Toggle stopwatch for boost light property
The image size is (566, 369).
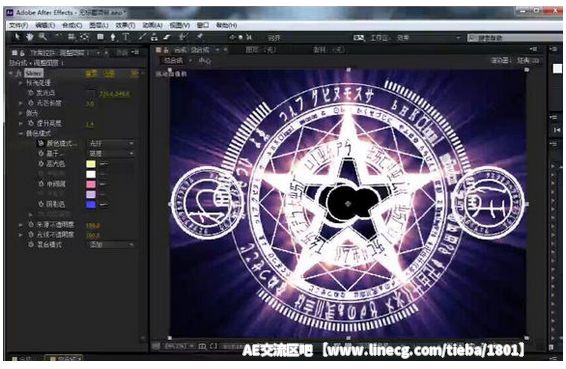coord(31,123)
